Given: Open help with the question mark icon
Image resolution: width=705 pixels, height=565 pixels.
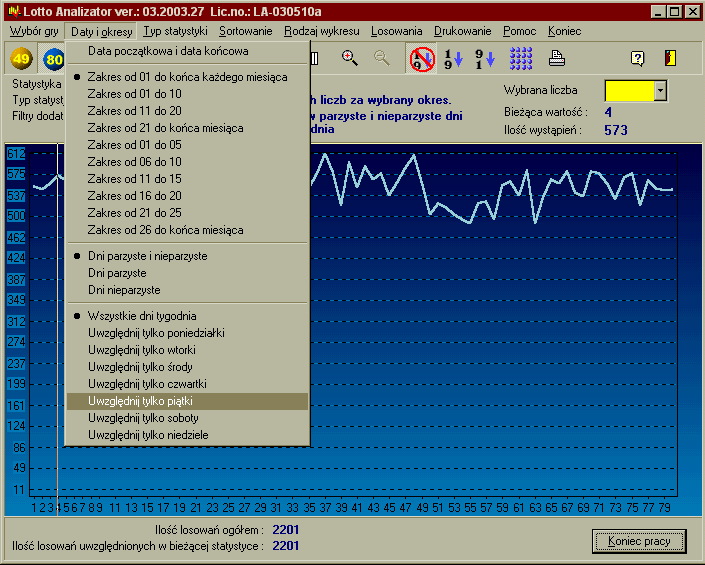Looking at the screenshot, I should click(638, 58).
